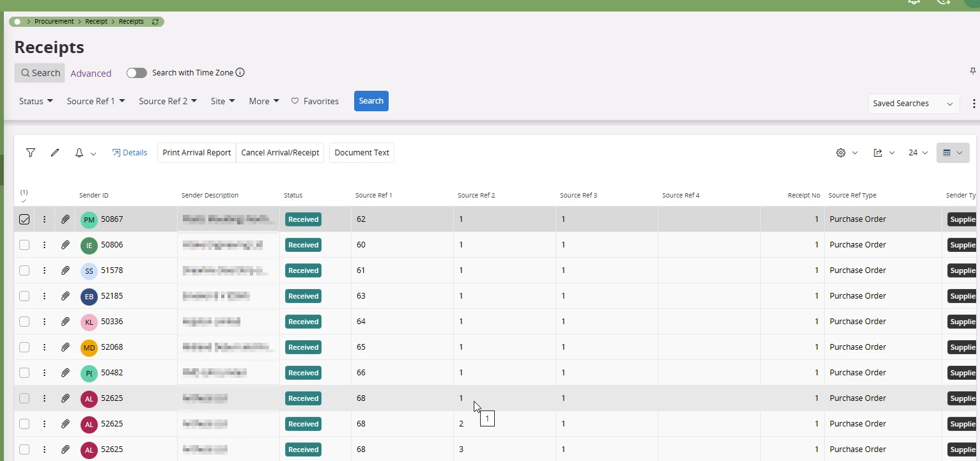This screenshot has height=461, width=980.
Task: Open Favorites with the heart icon
Action: pyautogui.click(x=315, y=101)
